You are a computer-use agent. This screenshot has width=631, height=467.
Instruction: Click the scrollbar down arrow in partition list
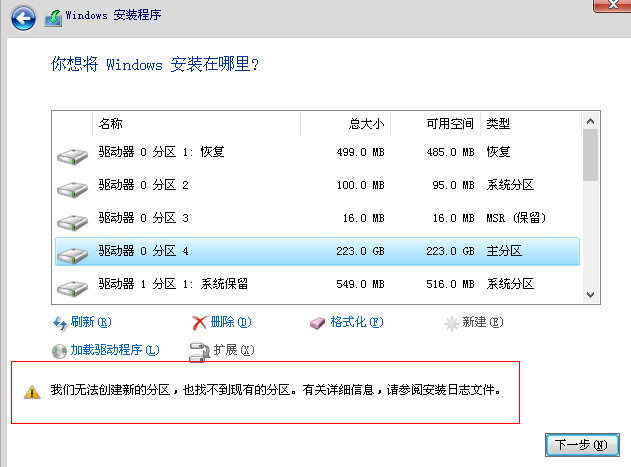point(590,294)
